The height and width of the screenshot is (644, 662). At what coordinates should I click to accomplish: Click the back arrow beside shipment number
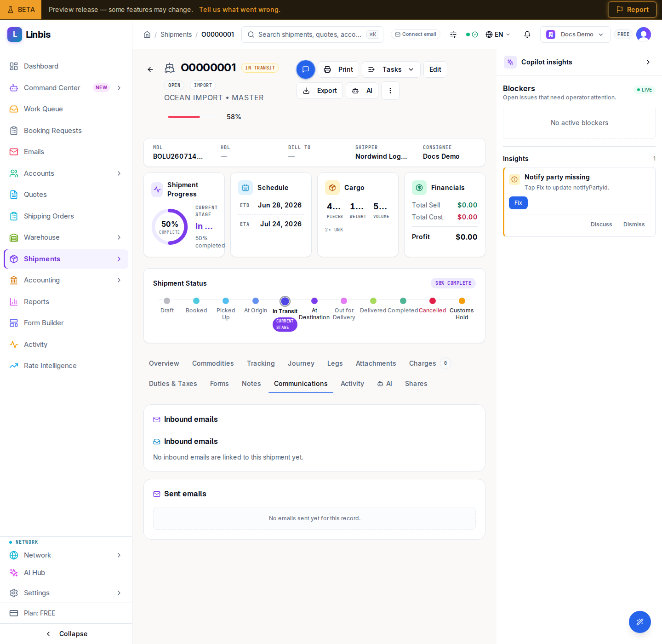point(150,69)
